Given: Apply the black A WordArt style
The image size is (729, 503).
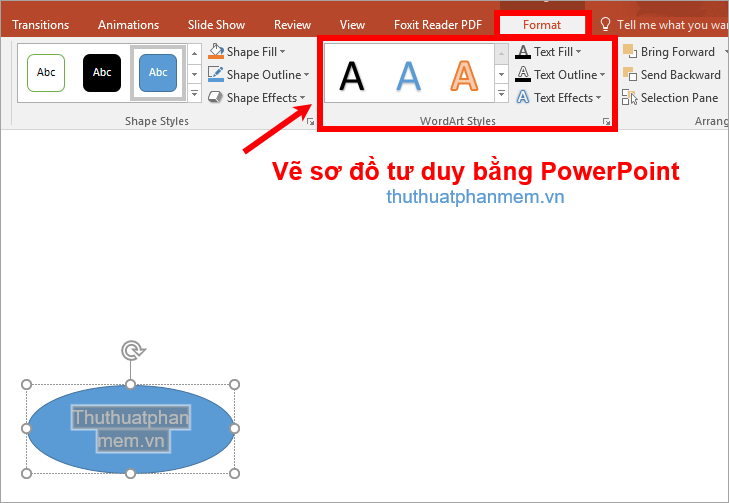Looking at the screenshot, I should pyautogui.click(x=351, y=76).
